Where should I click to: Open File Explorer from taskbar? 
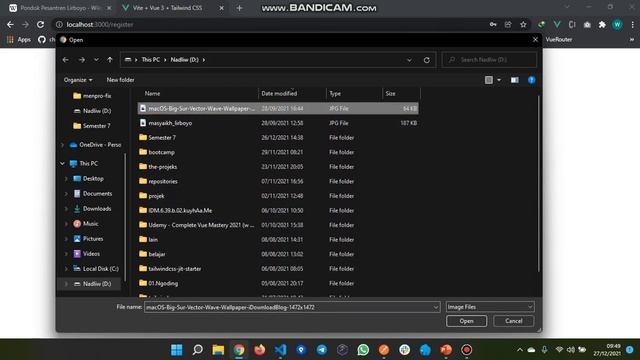coord(218,350)
